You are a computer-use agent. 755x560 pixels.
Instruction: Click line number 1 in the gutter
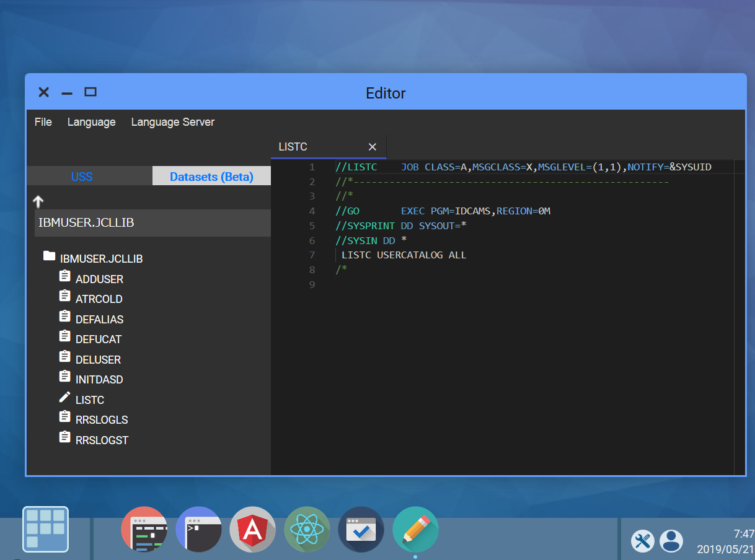coord(312,167)
